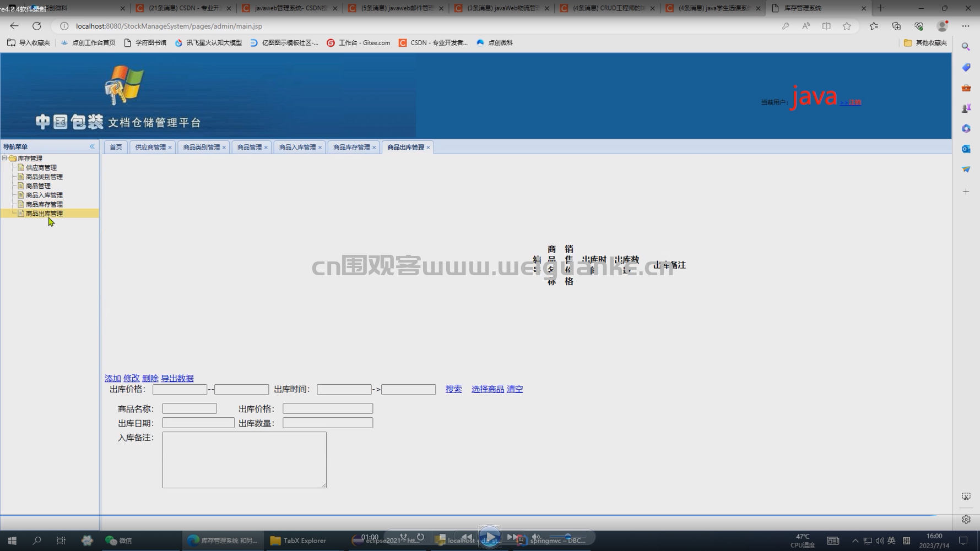The height and width of the screenshot is (551, 980).
Task: Open 供应商管理 in the navigation tree
Action: (41, 167)
